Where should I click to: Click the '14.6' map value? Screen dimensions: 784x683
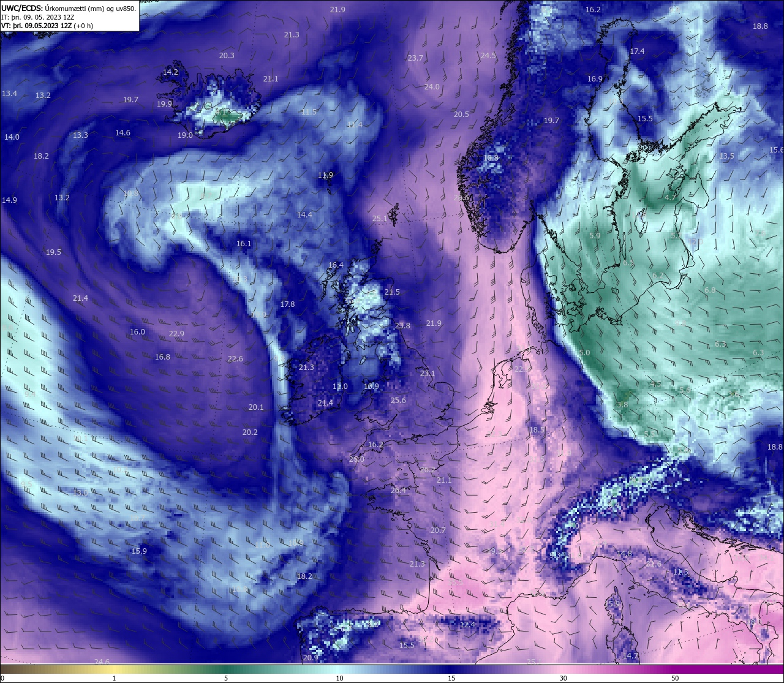click(123, 133)
